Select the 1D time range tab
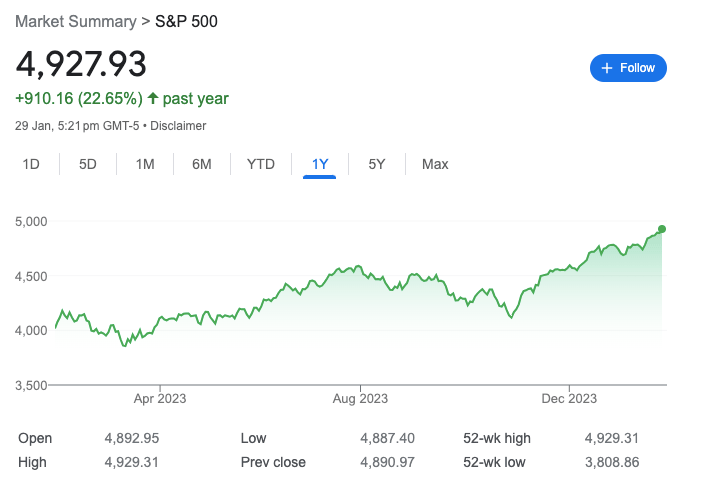 pos(31,164)
